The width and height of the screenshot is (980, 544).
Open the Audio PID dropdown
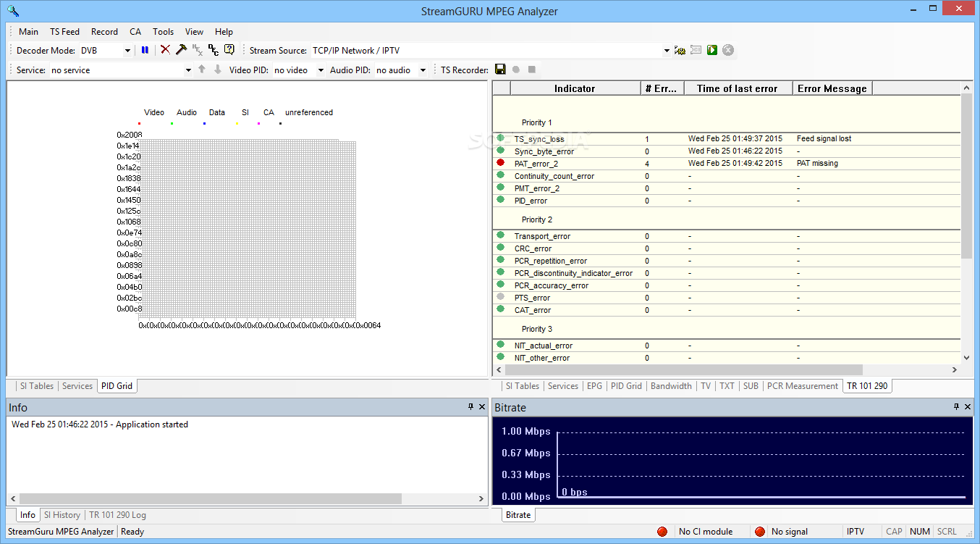pos(423,70)
